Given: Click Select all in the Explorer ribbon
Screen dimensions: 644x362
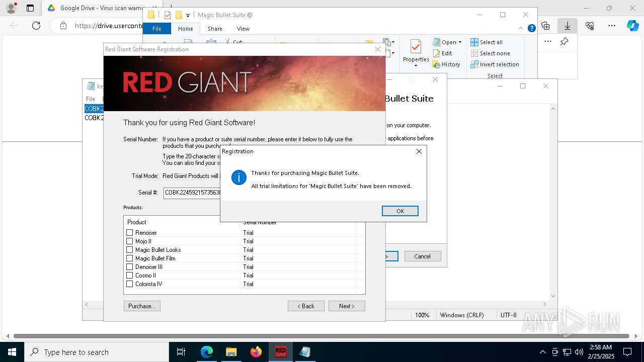Looking at the screenshot, I should pos(487,42).
